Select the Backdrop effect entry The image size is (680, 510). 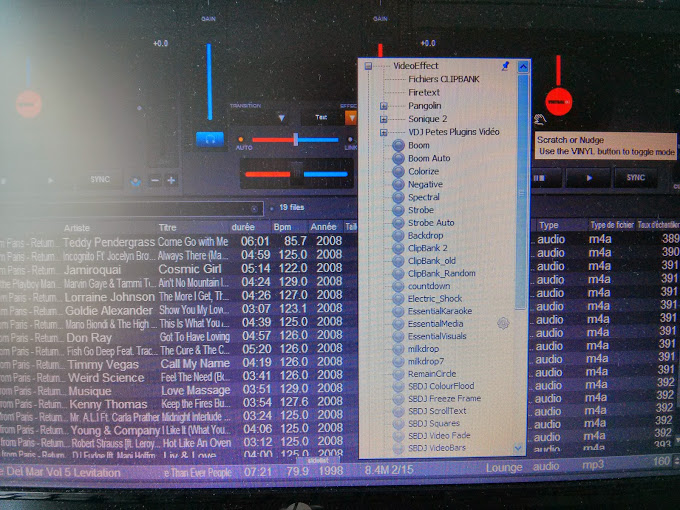click(425, 235)
